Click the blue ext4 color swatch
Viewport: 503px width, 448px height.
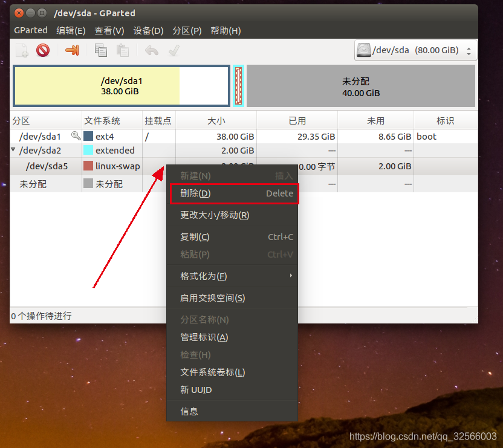pos(88,136)
